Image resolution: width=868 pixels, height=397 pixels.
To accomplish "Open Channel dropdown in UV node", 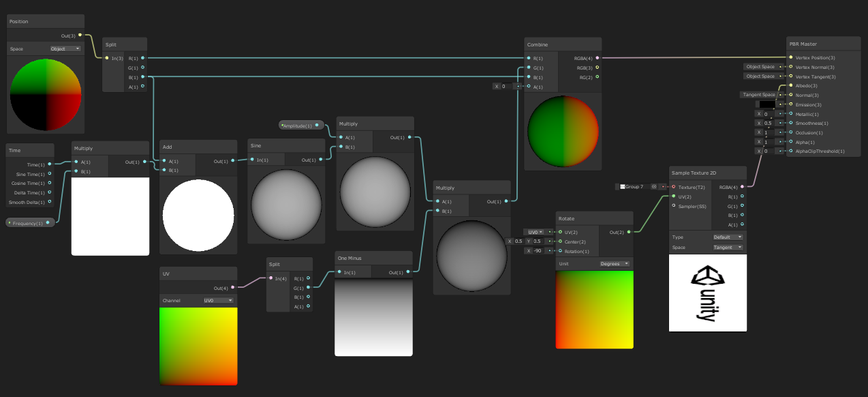I will (219, 300).
